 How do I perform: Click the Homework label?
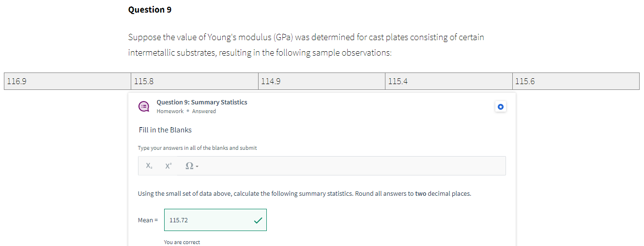(170, 111)
